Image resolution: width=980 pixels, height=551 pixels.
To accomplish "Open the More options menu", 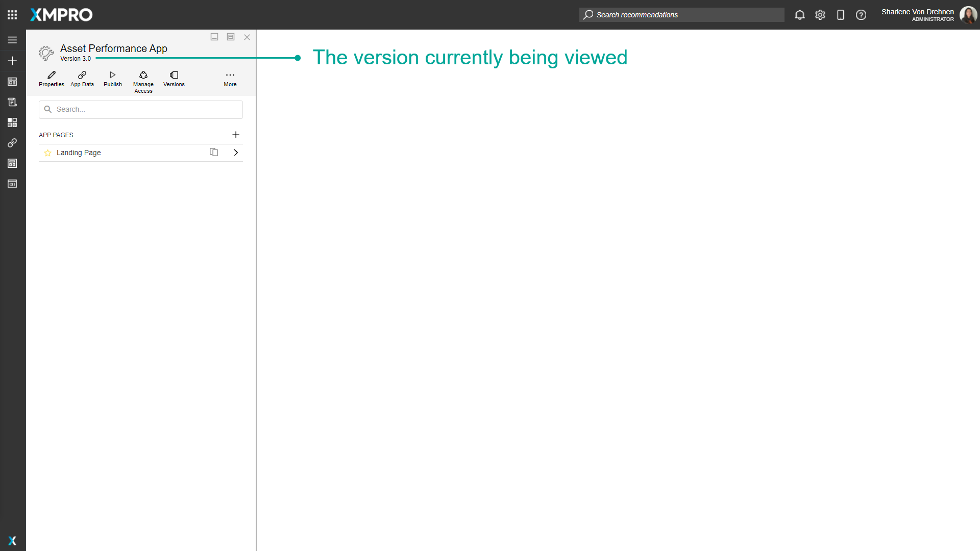I will tap(230, 78).
